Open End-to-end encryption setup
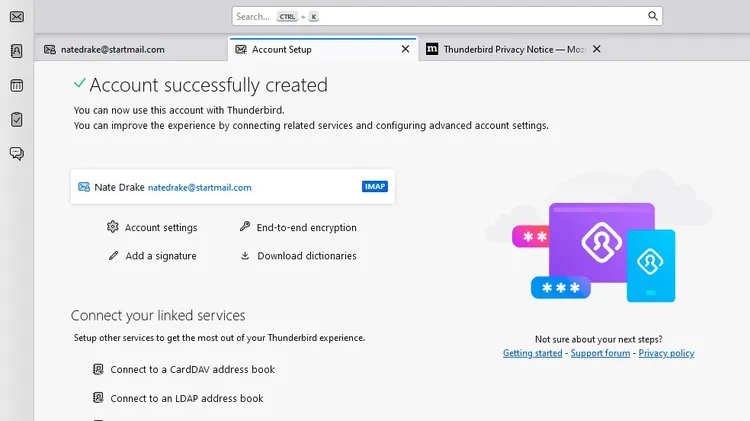750x421 pixels. pos(306,228)
